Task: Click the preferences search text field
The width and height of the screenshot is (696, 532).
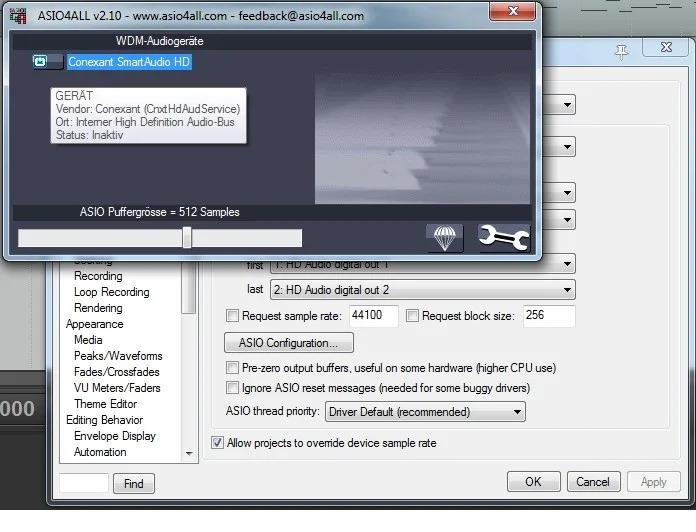Action: click(84, 483)
